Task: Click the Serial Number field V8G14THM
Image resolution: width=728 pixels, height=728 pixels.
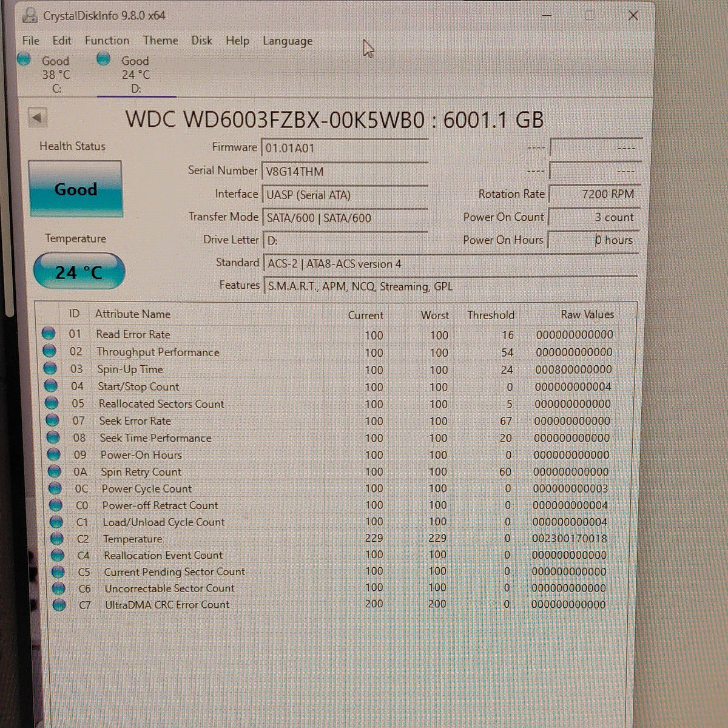Action: point(345,171)
